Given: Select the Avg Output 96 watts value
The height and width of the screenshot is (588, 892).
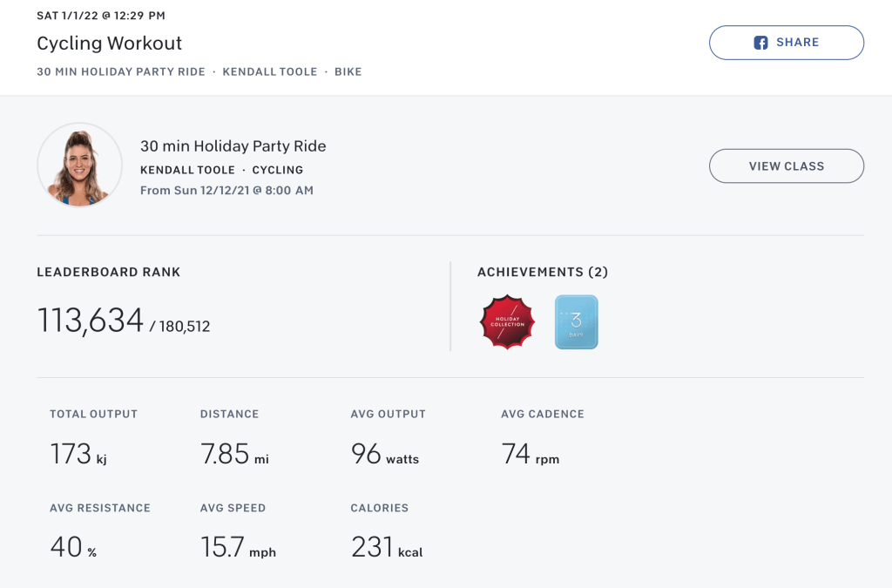Looking at the screenshot, I should click(x=384, y=454).
